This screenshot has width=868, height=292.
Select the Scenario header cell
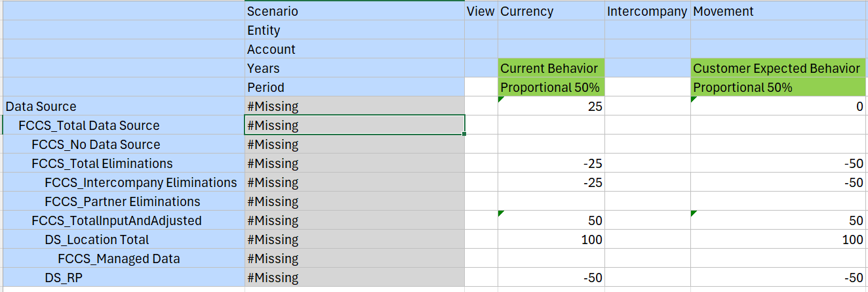click(355, 11)
